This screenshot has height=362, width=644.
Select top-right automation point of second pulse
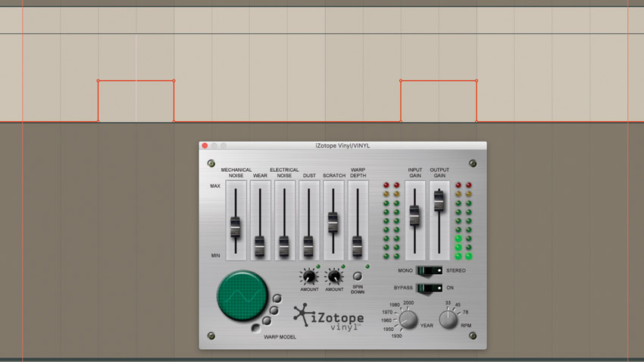tap(477, 81)
